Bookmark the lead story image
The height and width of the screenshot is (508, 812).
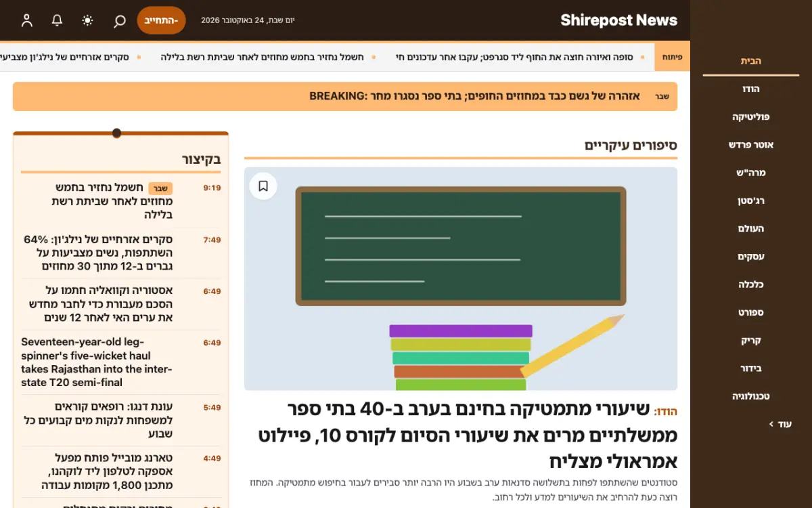263,186
